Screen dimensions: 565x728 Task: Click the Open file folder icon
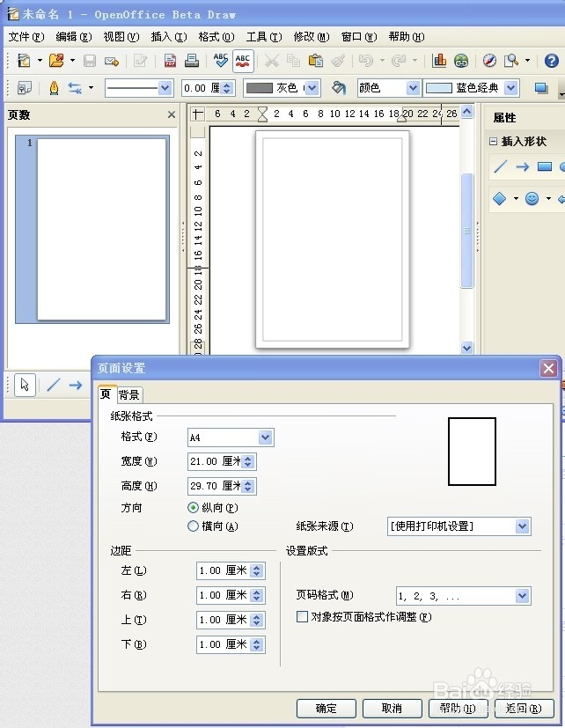point(56,61)
